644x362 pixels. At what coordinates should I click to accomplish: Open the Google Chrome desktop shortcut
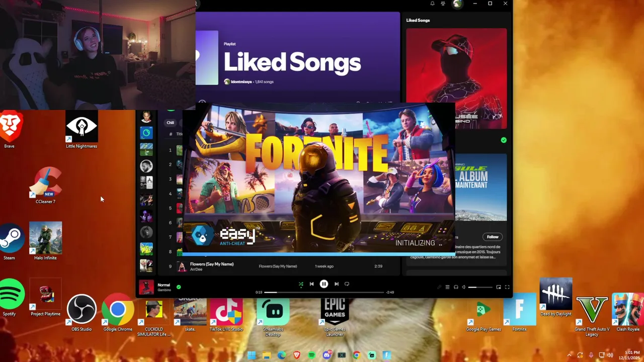(x=118, y=313)
